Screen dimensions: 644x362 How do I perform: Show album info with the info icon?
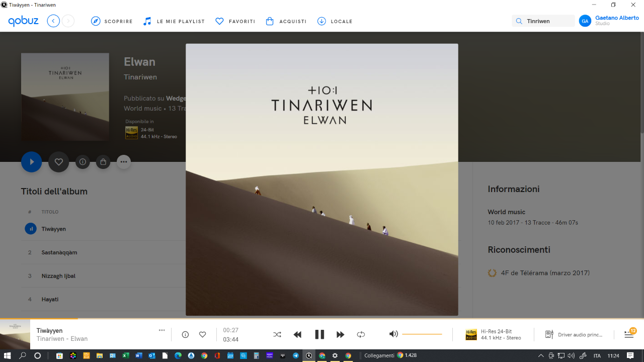83,162
